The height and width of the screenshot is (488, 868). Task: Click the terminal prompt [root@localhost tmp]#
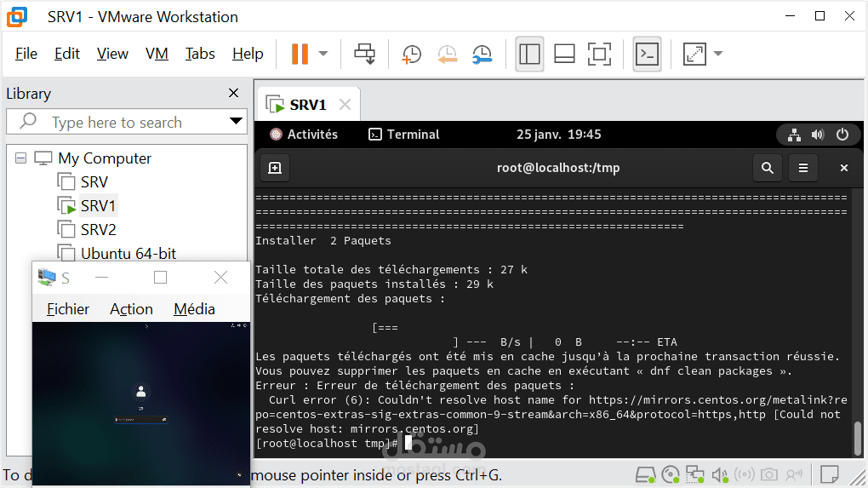pos(327,444)
